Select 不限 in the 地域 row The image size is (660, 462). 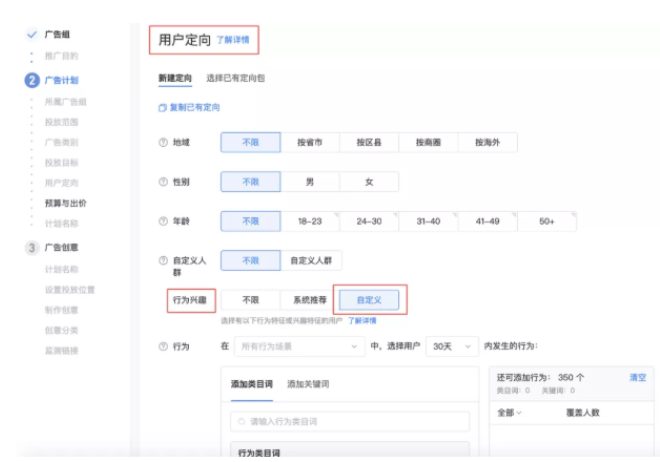[x=250, y=142]
